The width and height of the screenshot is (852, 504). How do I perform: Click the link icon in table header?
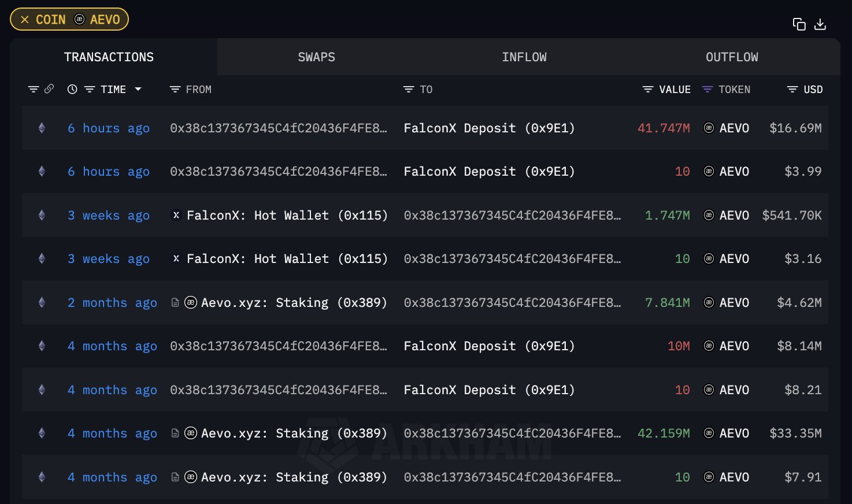click(49, 89)
